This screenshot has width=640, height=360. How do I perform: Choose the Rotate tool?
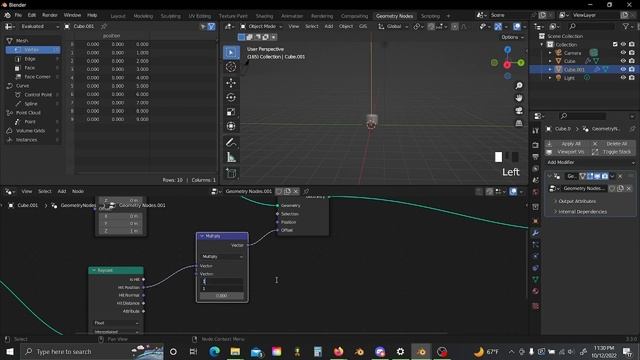[x=231, y=97]
